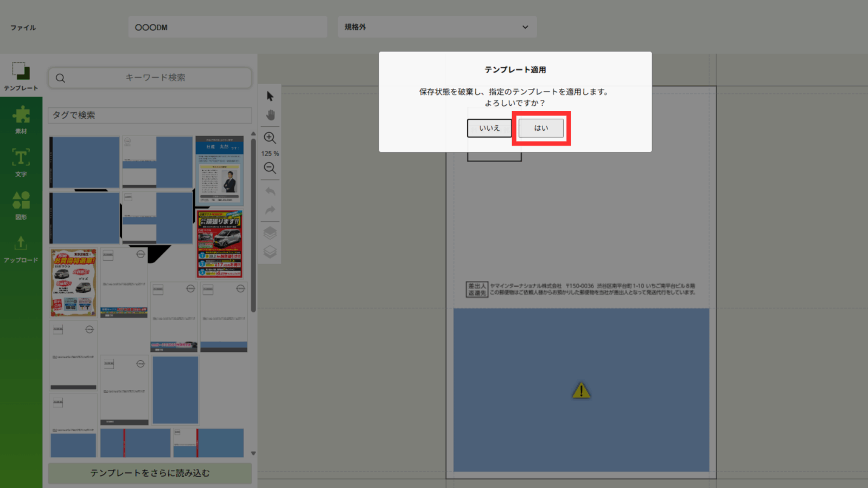868x488 pixels.
Task: Click the はい button to apply template
Action: click(x=541, y=129)
